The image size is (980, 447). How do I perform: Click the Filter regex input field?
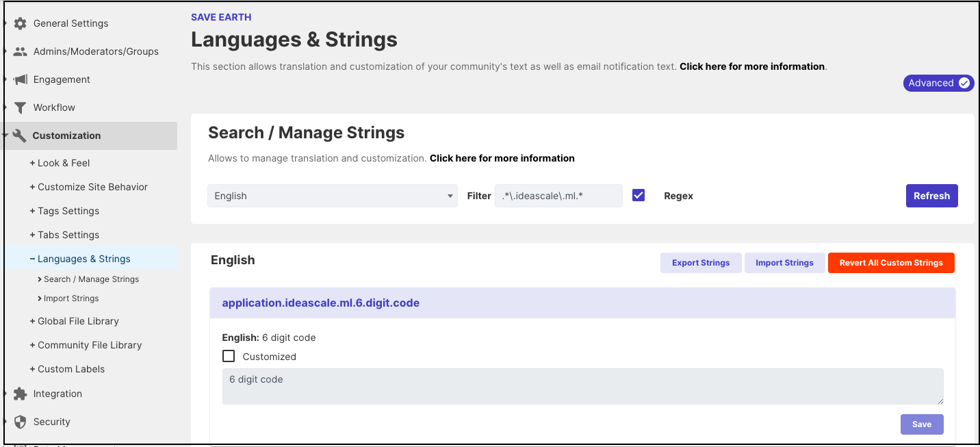(558, 196)
